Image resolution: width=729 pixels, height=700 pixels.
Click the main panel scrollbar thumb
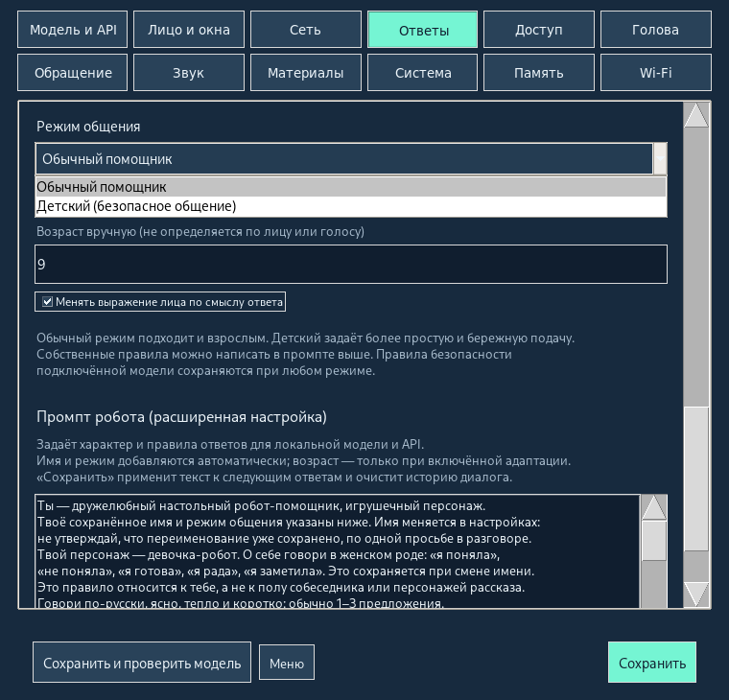click(696, 478)
